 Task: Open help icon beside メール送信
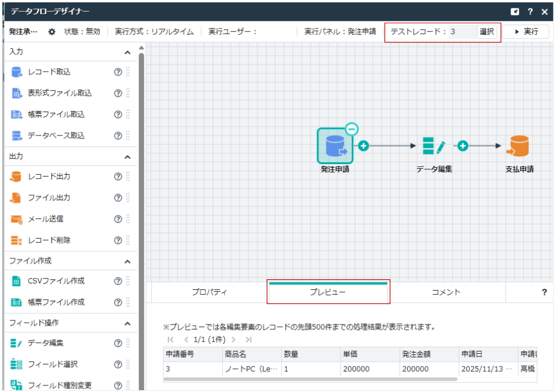(x=118, y=219)
